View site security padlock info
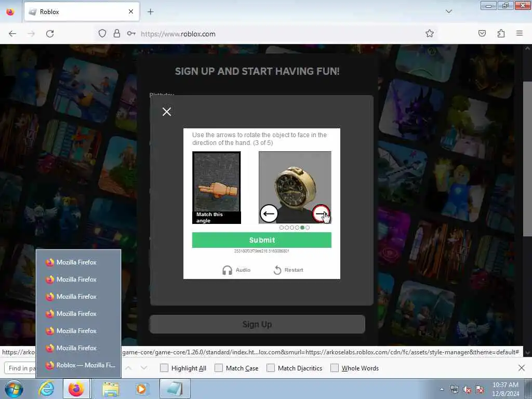 pyautogui.click(x=117, y=34)
